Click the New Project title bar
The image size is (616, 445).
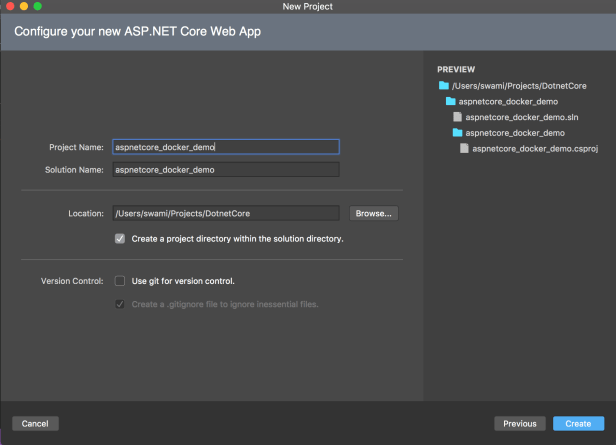coord(307,6)
